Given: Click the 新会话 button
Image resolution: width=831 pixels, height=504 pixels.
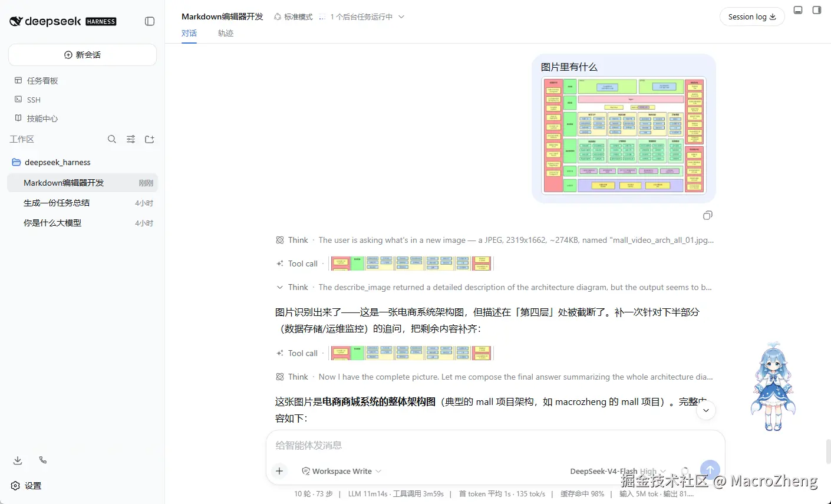Looking at the screenshot, I should coord(83,55).
